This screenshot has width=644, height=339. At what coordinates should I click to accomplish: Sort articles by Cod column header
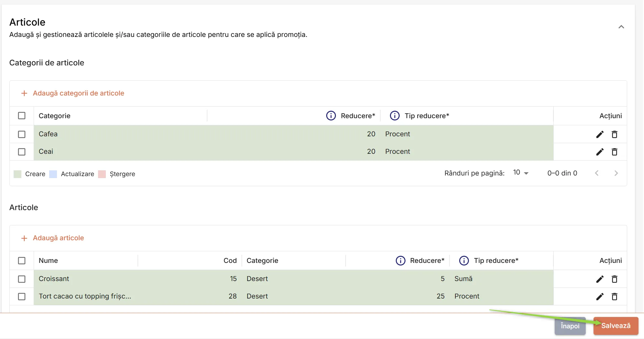(230, 261)
